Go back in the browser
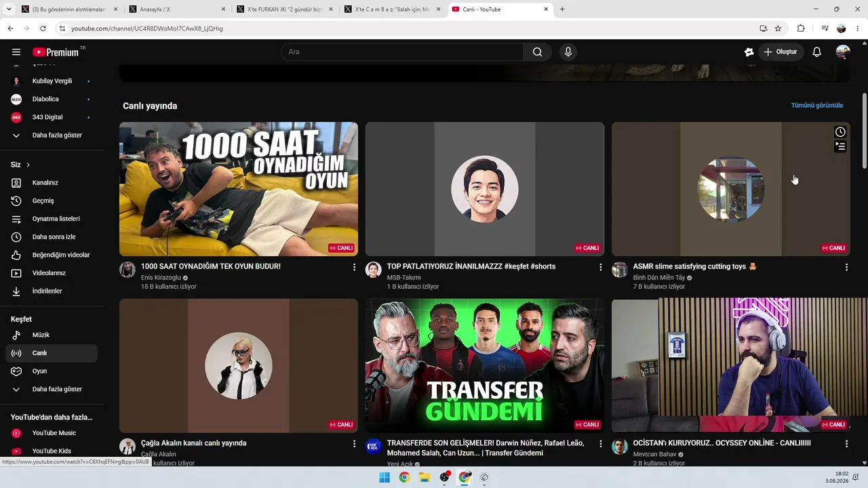This screenshot has width=868, height=488. coord(10,28)
